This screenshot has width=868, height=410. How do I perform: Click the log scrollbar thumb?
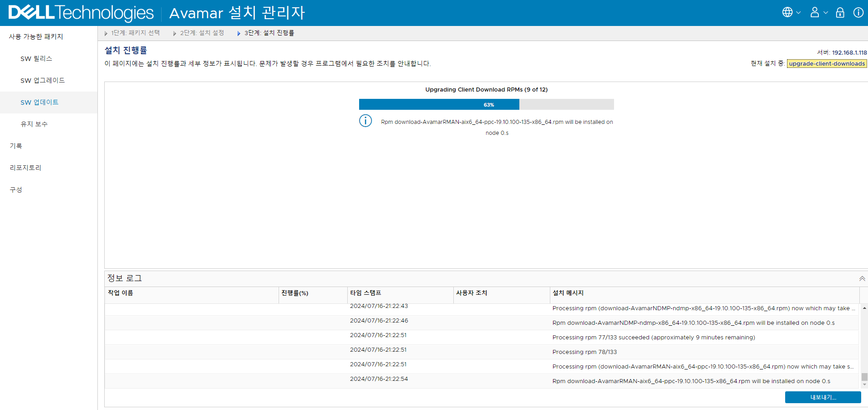click(864, 377)
